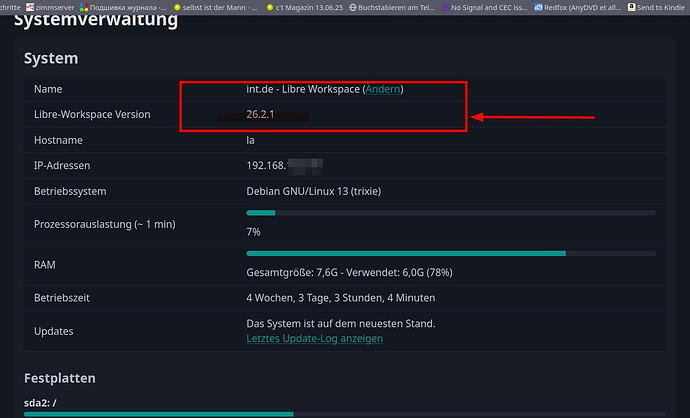Click the RAM usage progress bar
This screenshot has height=418, width=690.
click(x=451, y=253)
